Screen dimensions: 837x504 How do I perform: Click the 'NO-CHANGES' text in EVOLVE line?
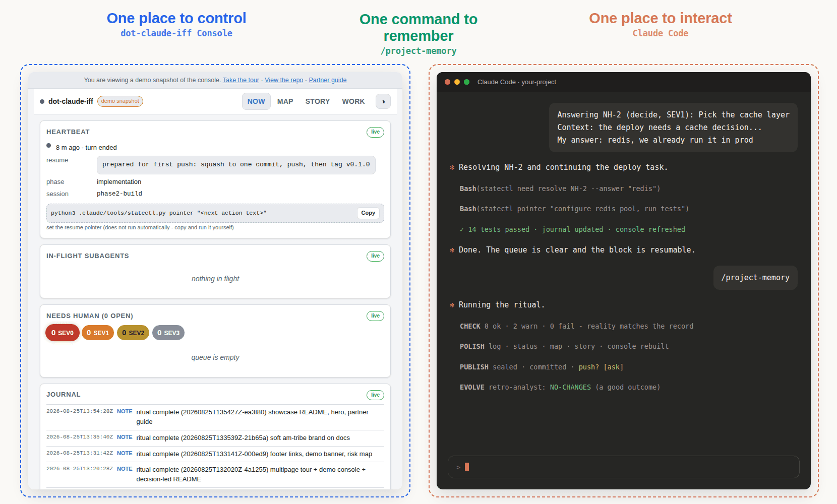pyautogui.click(x=570, y=387)
